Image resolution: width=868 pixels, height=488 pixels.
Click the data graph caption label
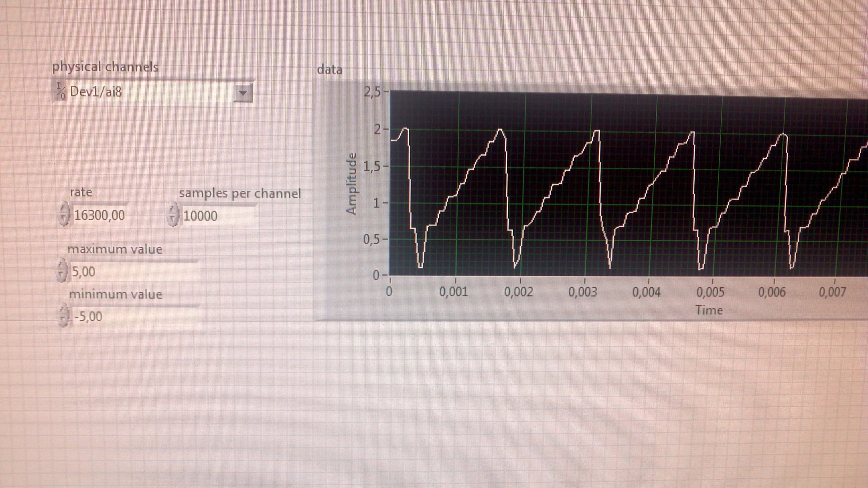pos(330,70)
